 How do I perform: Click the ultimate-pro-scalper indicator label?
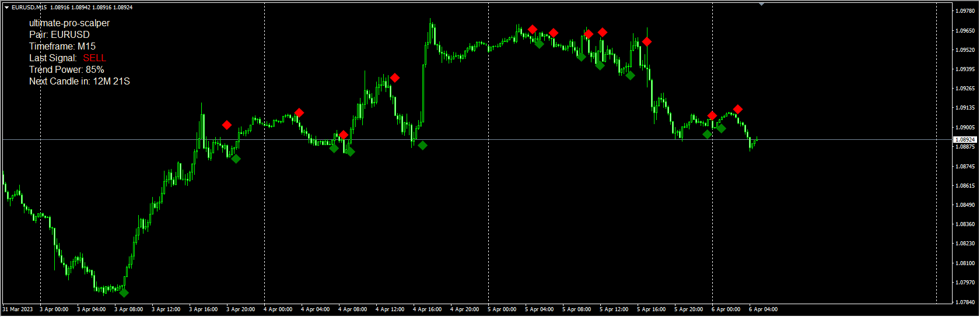coord(69,23)
